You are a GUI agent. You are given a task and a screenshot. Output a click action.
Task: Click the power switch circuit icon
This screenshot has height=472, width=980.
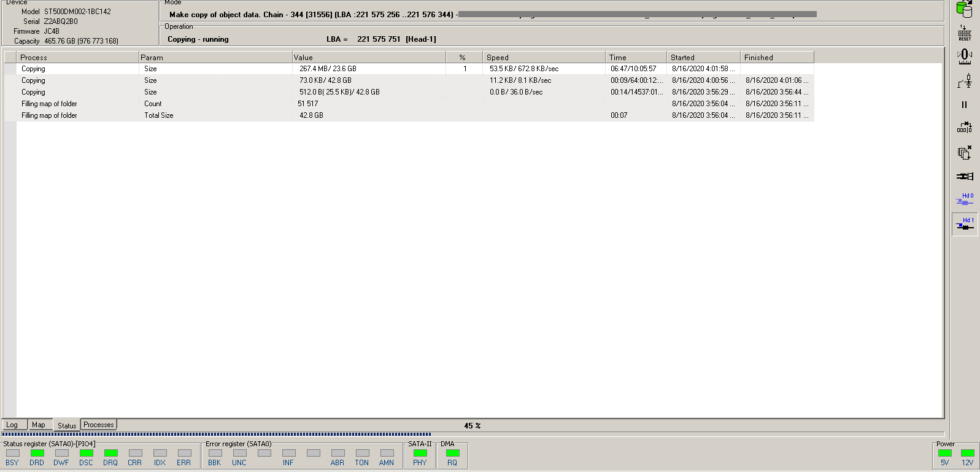[x=965, y=81]
